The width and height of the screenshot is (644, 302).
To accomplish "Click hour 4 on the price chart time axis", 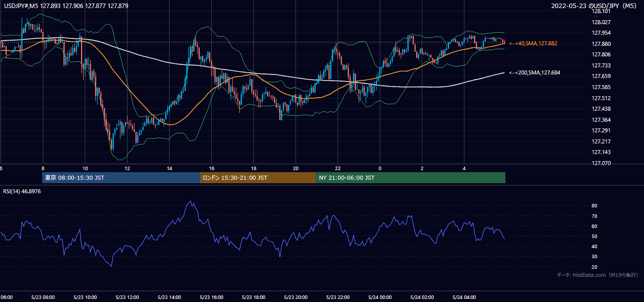I will [x=464, y=169].
